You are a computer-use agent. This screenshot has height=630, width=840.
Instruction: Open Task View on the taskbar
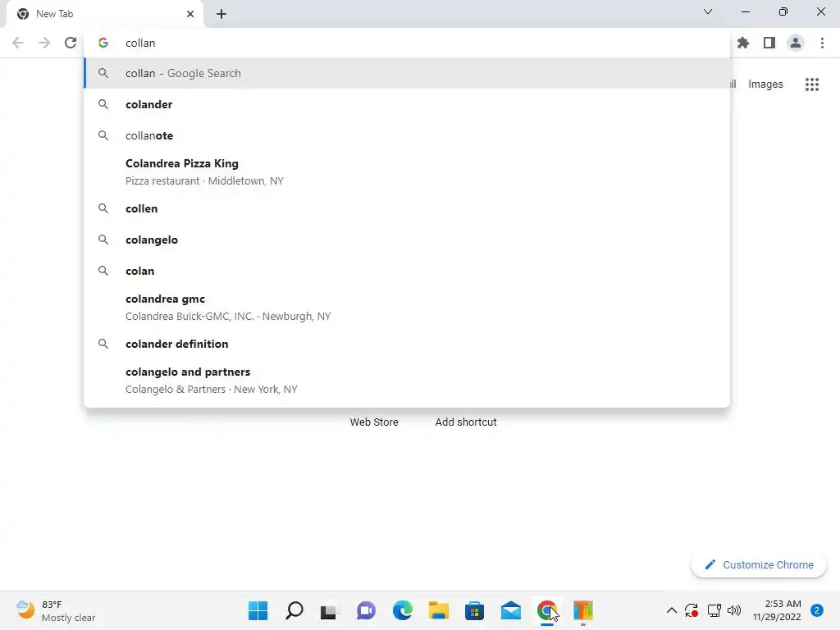click(330, 610)
